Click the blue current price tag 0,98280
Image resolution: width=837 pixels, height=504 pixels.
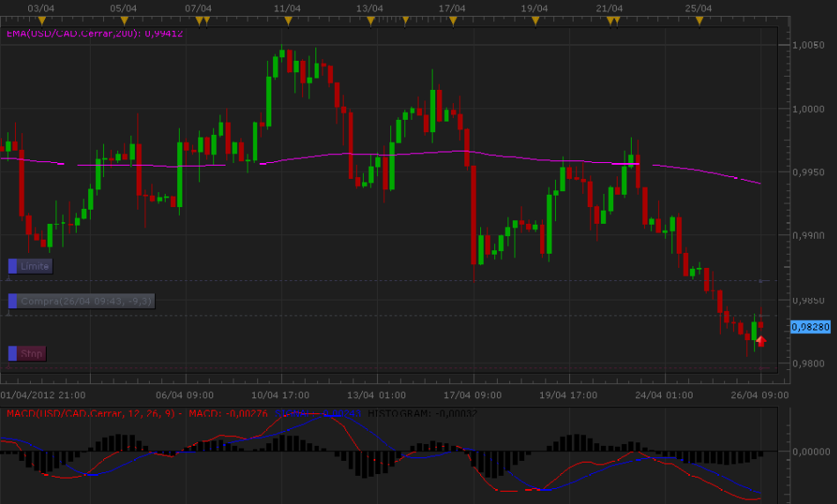[x=810, y=327]
